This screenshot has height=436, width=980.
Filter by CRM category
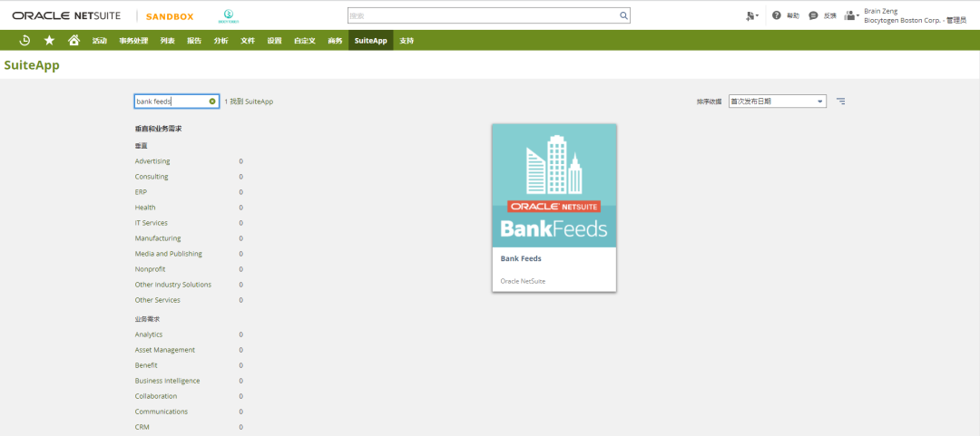point(142,427)
